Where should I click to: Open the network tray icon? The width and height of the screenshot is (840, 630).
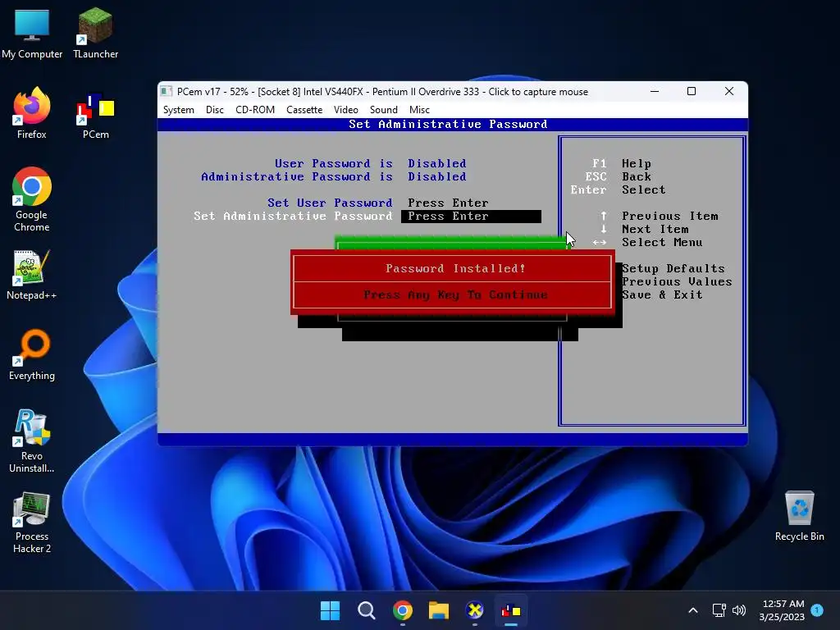[719, 610]
